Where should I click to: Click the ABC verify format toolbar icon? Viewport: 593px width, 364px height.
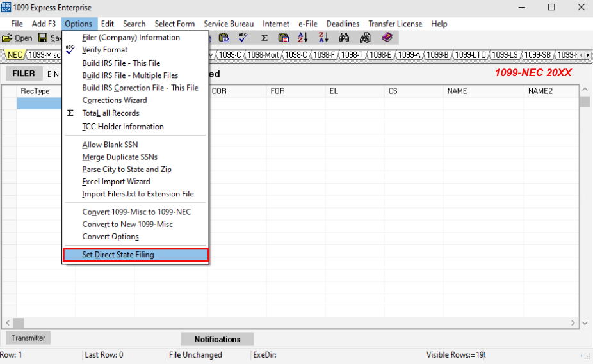[243, 37]
